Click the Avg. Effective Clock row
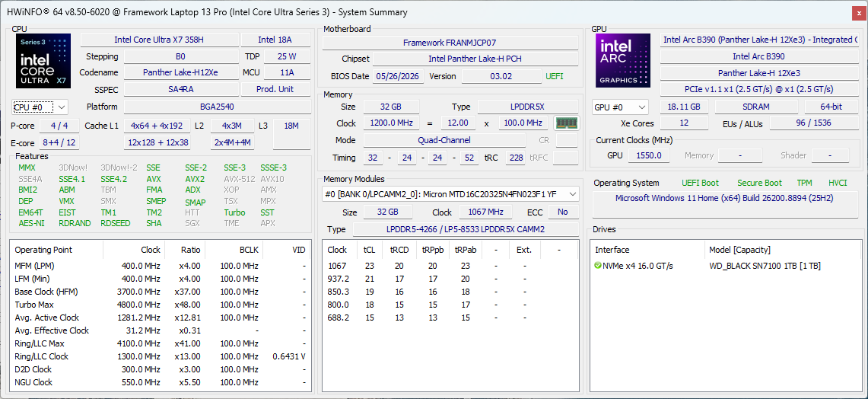 (x=161, y=330)
